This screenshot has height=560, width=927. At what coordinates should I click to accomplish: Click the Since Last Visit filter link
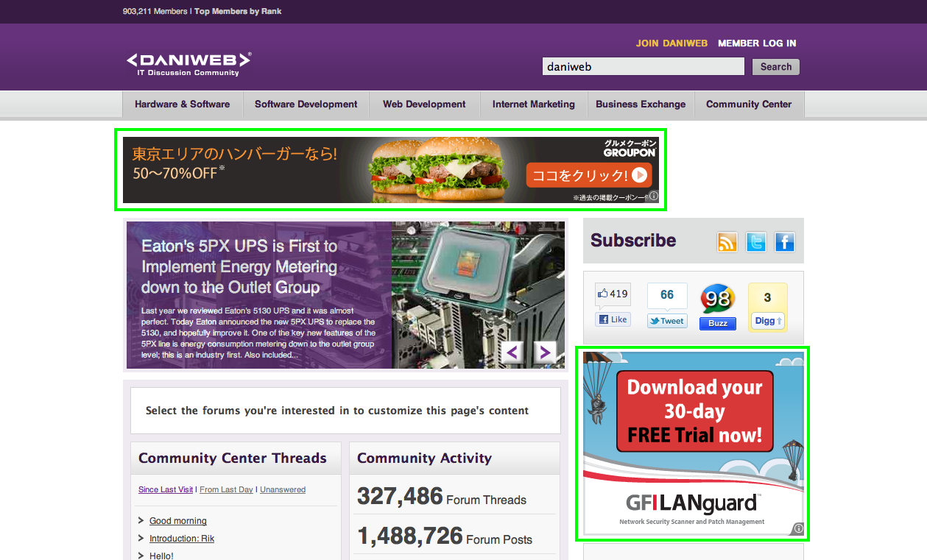[166, 489]
